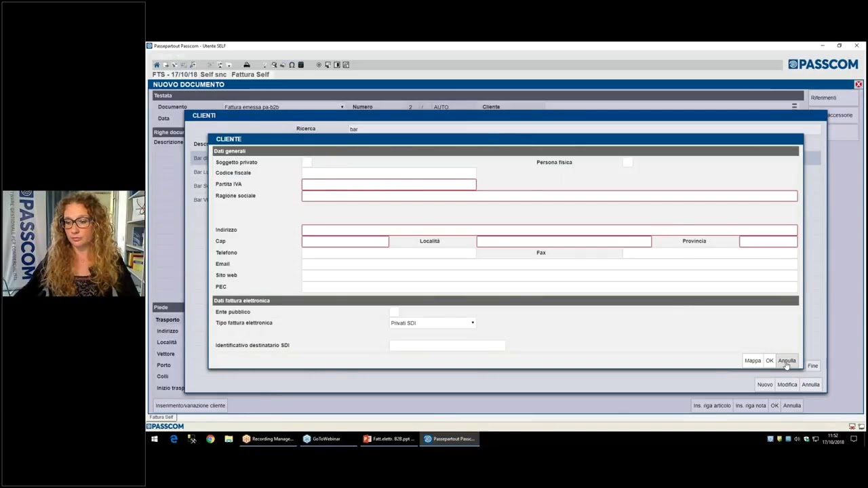Click Ins. riga articolo button
This screenshot has height=488, width=868.
coord(712,405)
